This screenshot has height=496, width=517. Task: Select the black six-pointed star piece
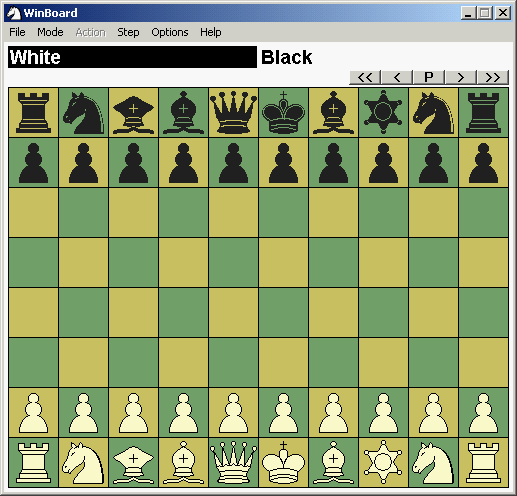click(383, 113)
